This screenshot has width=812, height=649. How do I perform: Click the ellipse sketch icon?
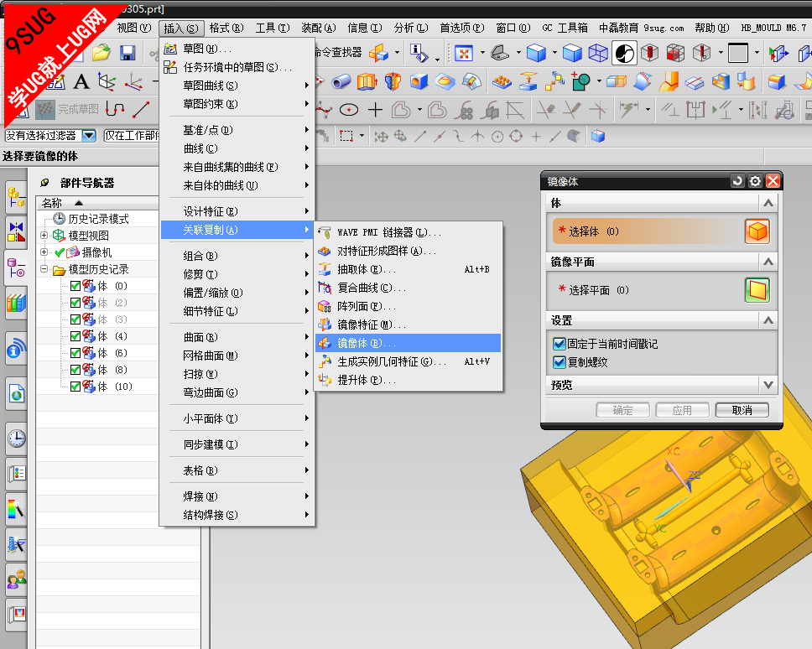(348, 110)
